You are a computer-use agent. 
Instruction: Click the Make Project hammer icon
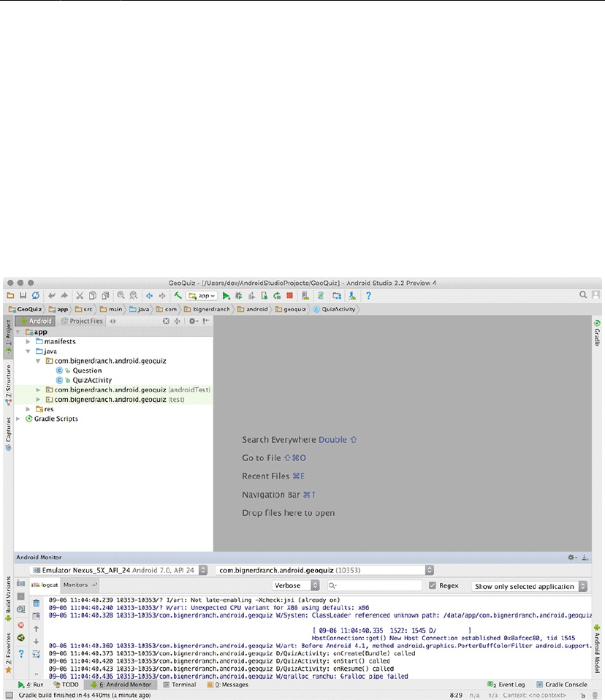(178, 295)
